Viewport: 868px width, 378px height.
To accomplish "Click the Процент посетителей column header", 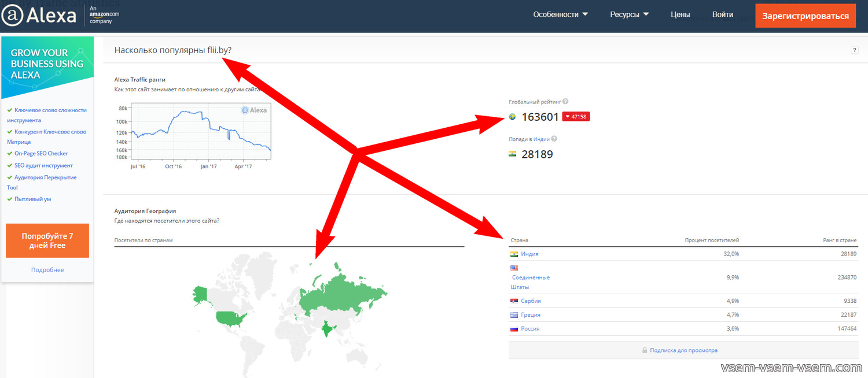I will pyautogui.click(x=712, y=240).
